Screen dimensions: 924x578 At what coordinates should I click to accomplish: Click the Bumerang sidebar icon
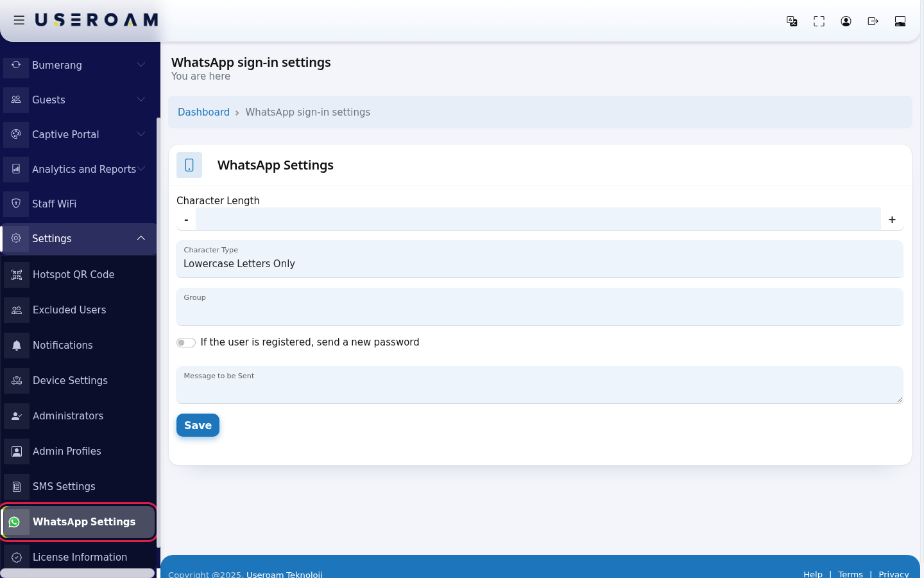[x=16, y=65]
